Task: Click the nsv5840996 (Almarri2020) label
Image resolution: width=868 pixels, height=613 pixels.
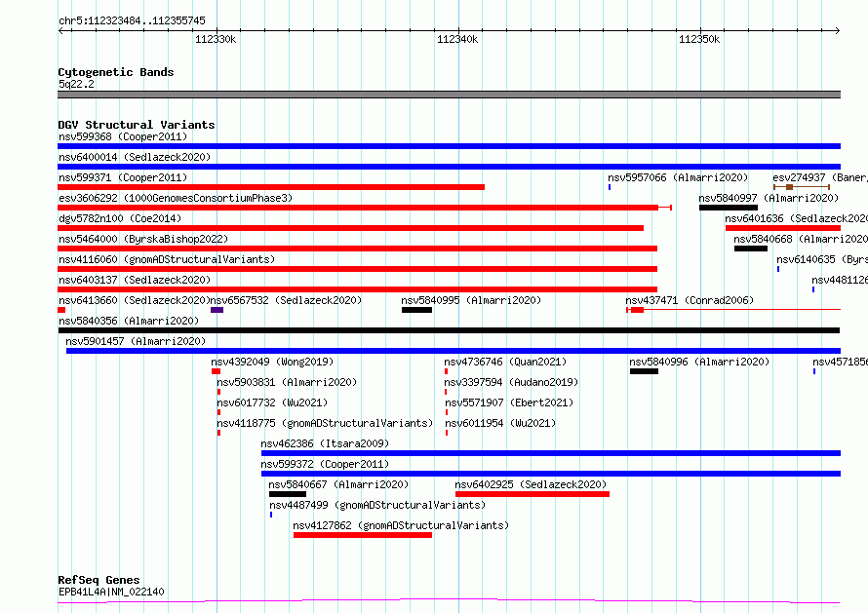Action: (x=699, y=362)
